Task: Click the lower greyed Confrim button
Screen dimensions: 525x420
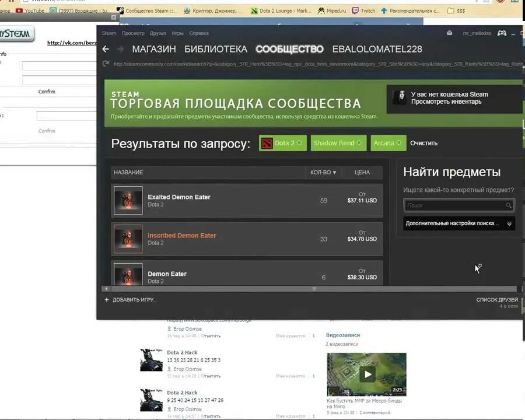Action: [47, 131]
